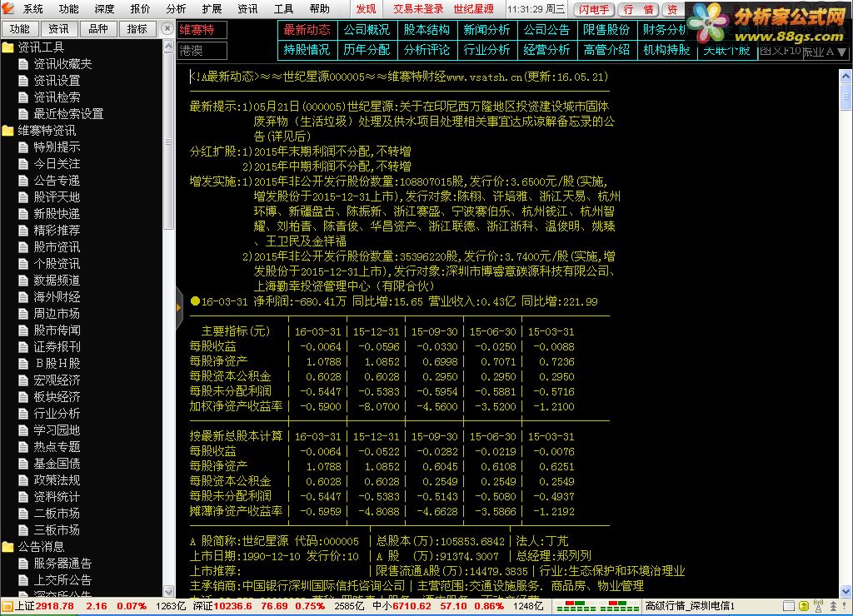The image size is (853, 616).
Task: Click the yellow dot beside 16-03-31 净利润
Action: click(x=195, y=301)
